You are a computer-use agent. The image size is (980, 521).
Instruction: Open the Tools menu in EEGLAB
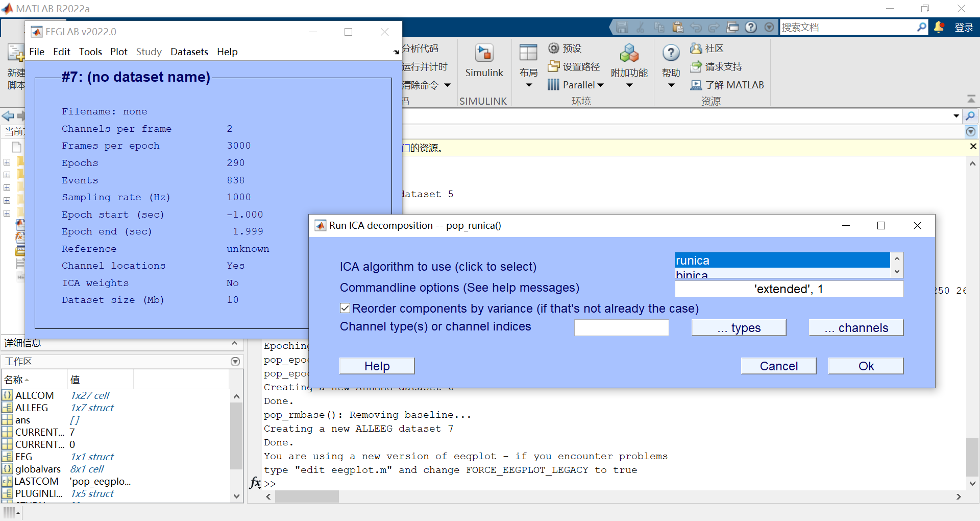[90, 52]
